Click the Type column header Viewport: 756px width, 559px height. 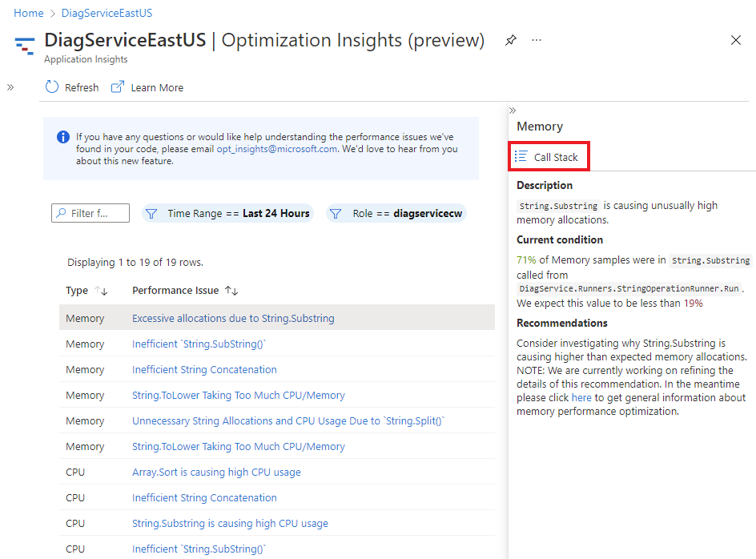(x=77, y=291)
